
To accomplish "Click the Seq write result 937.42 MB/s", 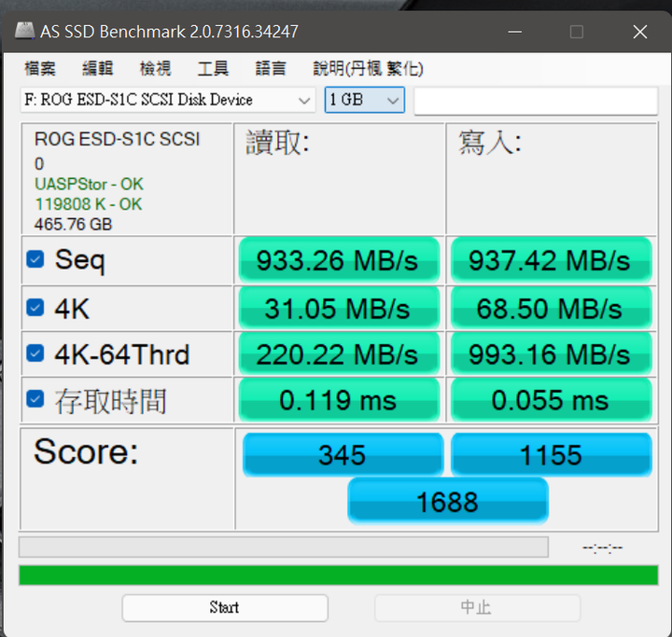I will coord(552,260).
